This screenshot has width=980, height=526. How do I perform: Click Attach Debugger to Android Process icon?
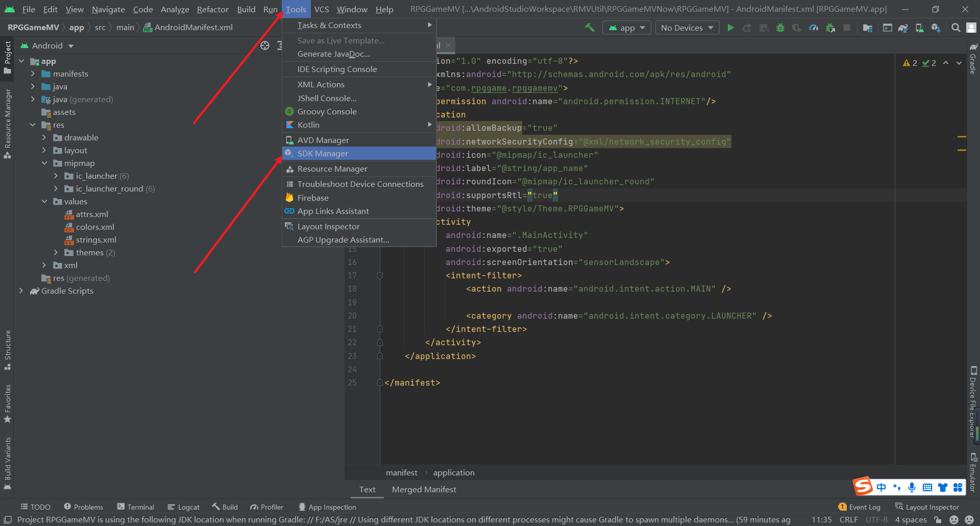(830, 28)
